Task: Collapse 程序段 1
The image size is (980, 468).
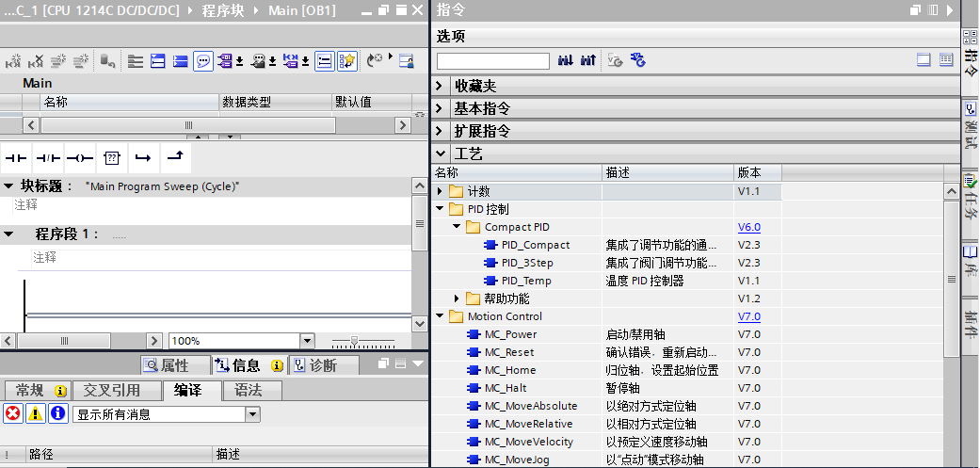Action: tap(8, 234)
